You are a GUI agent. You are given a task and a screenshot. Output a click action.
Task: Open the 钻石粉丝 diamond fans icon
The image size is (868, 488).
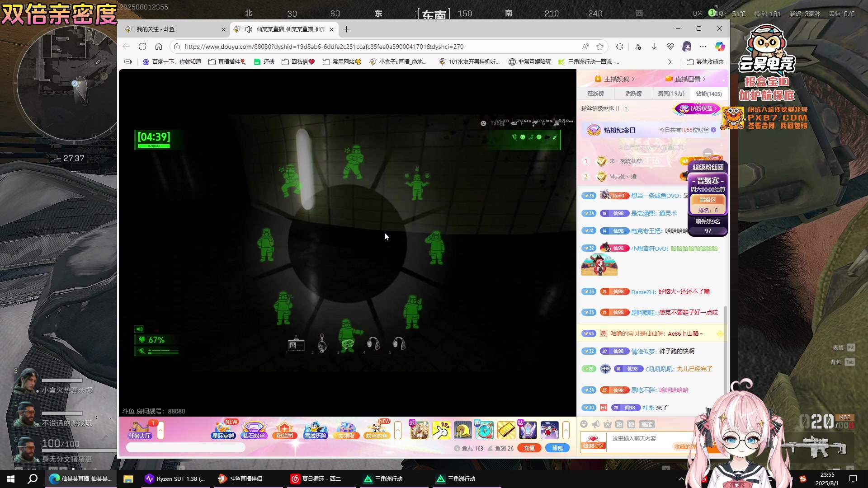tap(254, 430)
